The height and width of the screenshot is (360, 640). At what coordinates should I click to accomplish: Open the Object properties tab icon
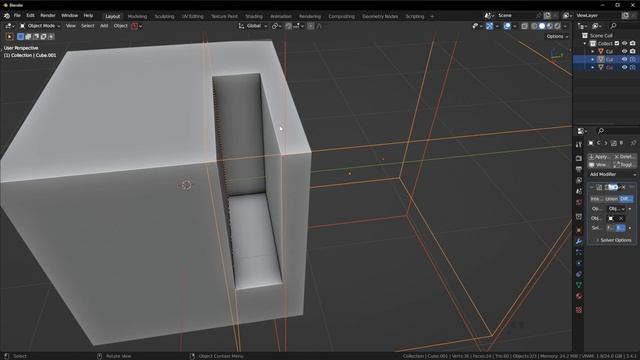579,230
